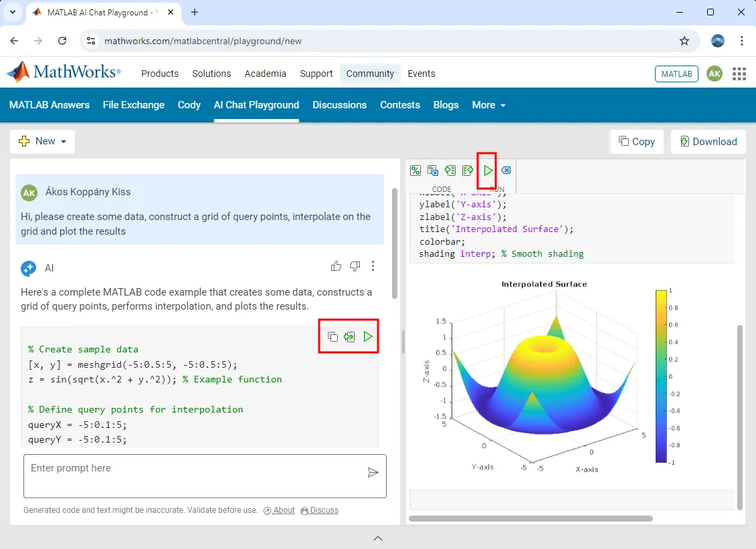Go to File Exchange
This screenshot has height=549, width=756.
coord(134,105)
